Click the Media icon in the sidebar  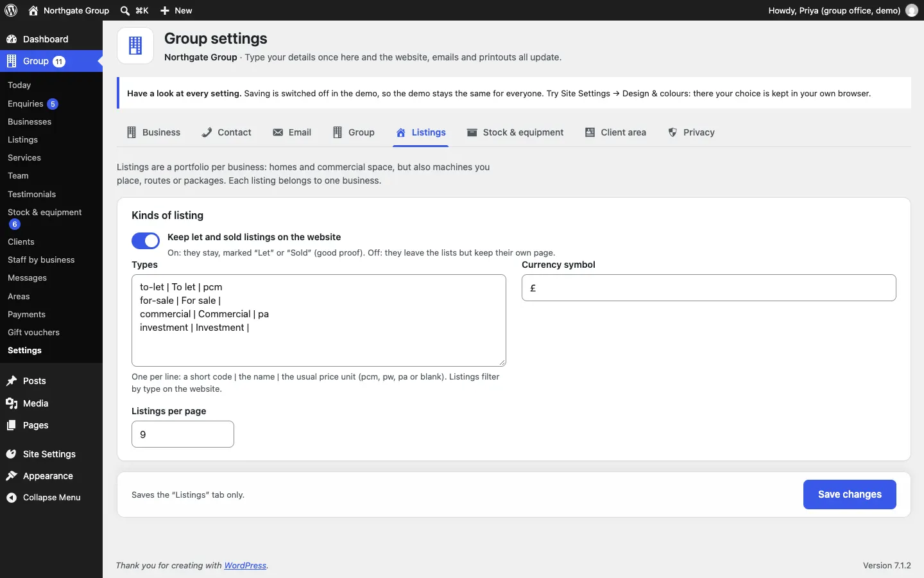pyautogui.click(x=12, y=403)
